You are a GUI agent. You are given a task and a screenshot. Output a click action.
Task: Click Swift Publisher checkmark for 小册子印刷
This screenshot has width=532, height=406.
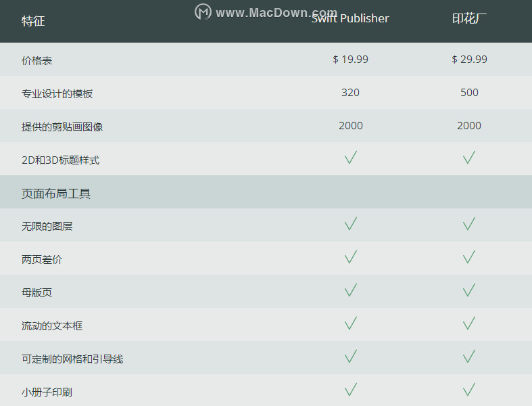(350, 390)
